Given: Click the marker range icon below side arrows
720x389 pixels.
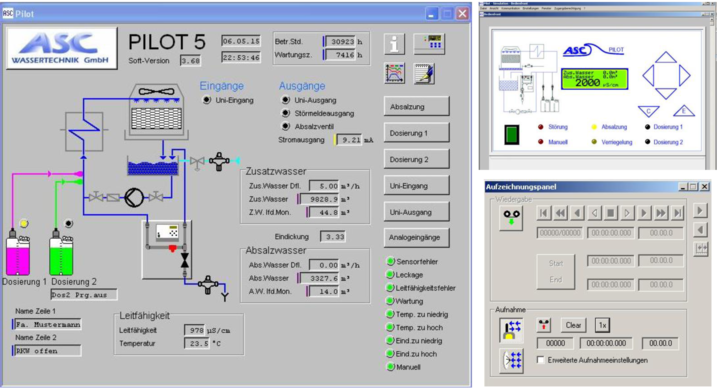Looking at the screenshot, I should pyautogui.click(x=700, y=248).
